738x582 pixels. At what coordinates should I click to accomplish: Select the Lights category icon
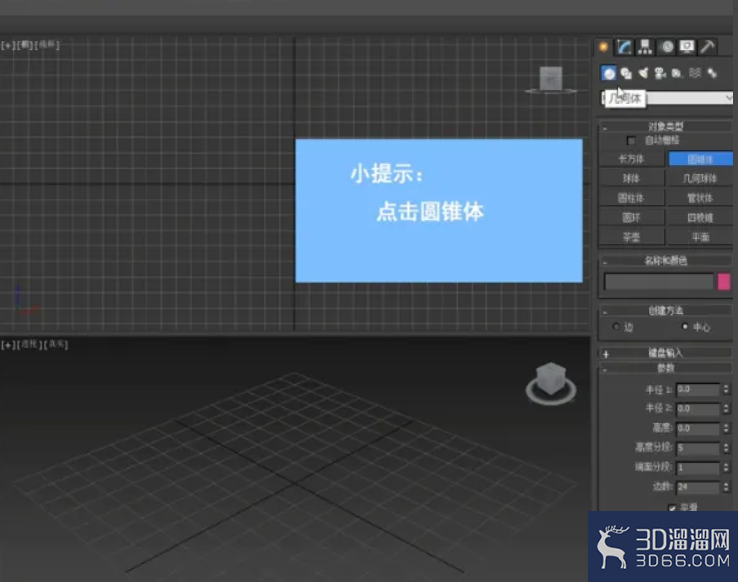click(643, 73)
